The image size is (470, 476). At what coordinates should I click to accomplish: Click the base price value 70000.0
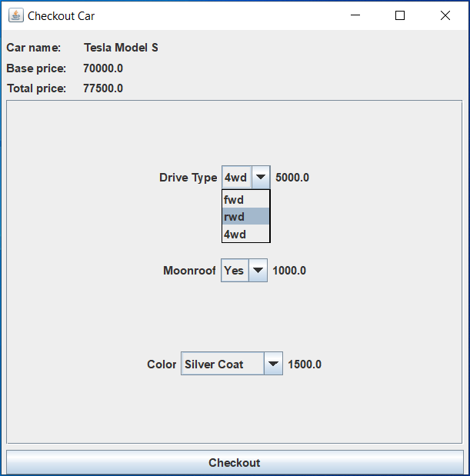point(103,68)
